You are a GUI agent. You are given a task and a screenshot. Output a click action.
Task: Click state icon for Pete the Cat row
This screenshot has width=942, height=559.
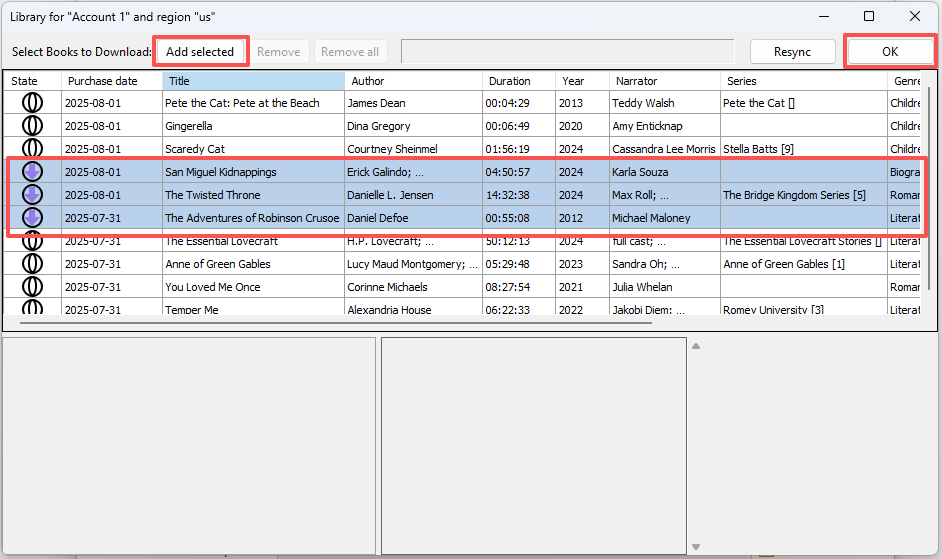tap(32, 103)
